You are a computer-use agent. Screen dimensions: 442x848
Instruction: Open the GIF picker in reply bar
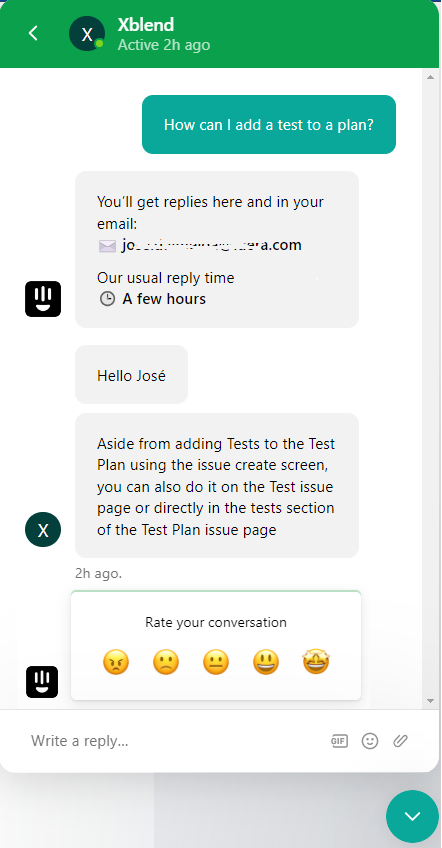pos(339,741)
